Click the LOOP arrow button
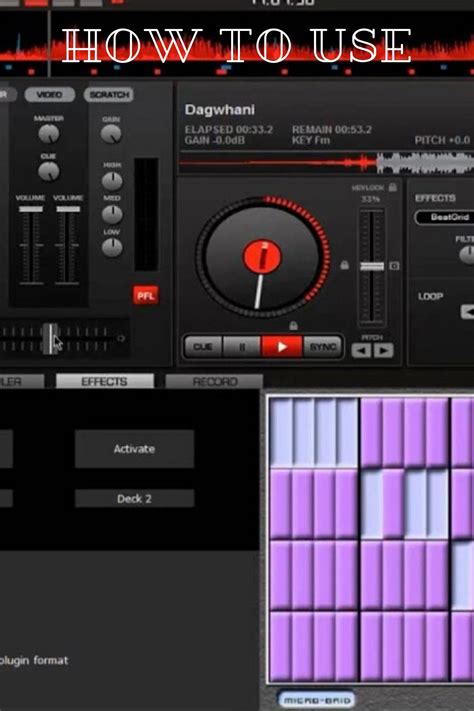Viewport: 474px width, 711px height. click(468, 312)
